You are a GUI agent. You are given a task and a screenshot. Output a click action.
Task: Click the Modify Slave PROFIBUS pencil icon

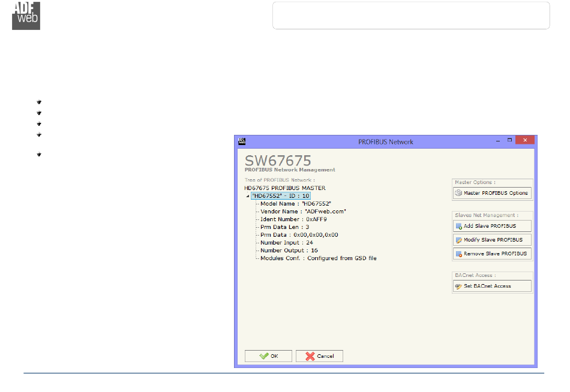click(x=459, y=240)
